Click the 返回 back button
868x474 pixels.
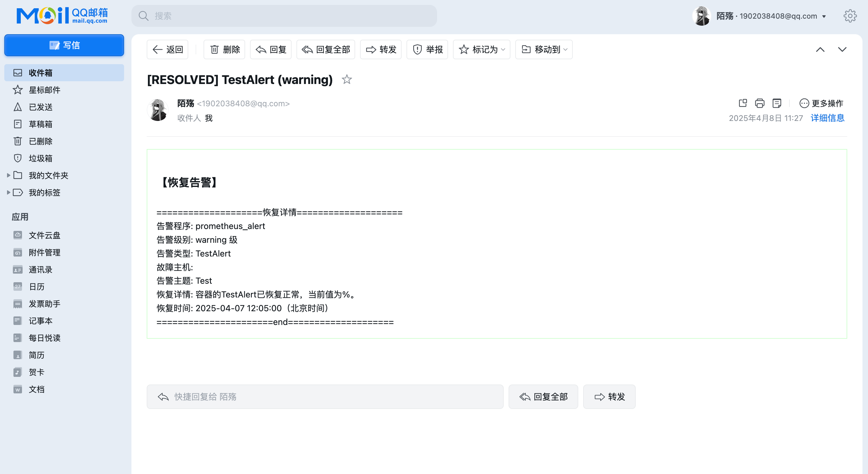click(167, 49)
